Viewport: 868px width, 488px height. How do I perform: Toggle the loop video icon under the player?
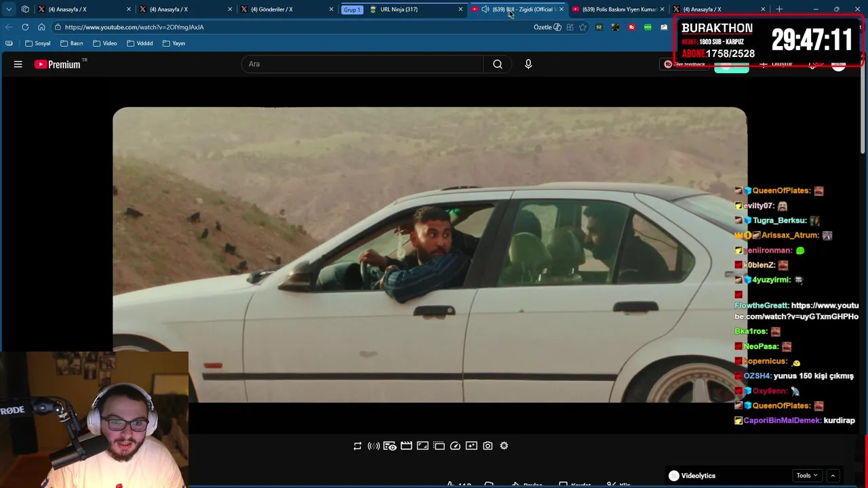(x=357, y=446)
